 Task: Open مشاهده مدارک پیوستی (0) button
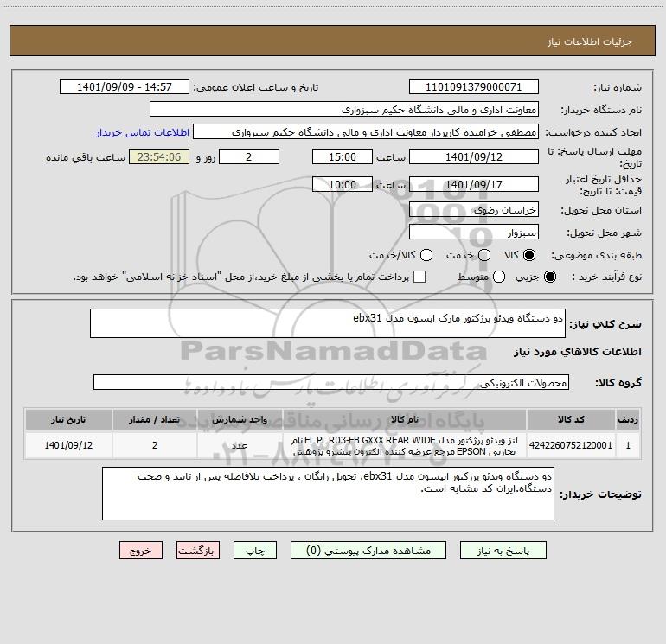click(x=368, y=551)
